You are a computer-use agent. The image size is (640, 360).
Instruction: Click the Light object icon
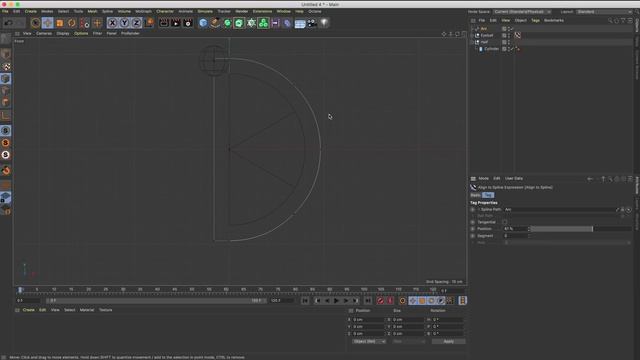click(324, 23)
